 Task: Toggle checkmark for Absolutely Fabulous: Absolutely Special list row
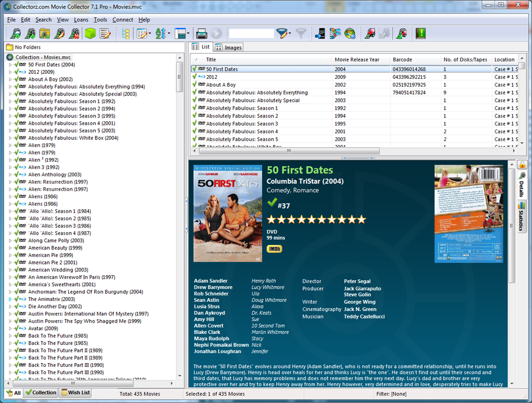coord(194,100)
